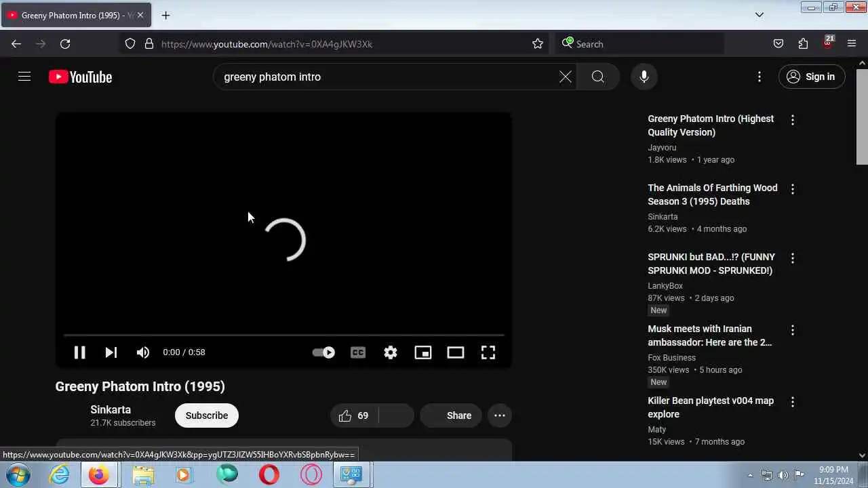Bookmark this page with the star

pyautogui.click(x=538, y=44)
